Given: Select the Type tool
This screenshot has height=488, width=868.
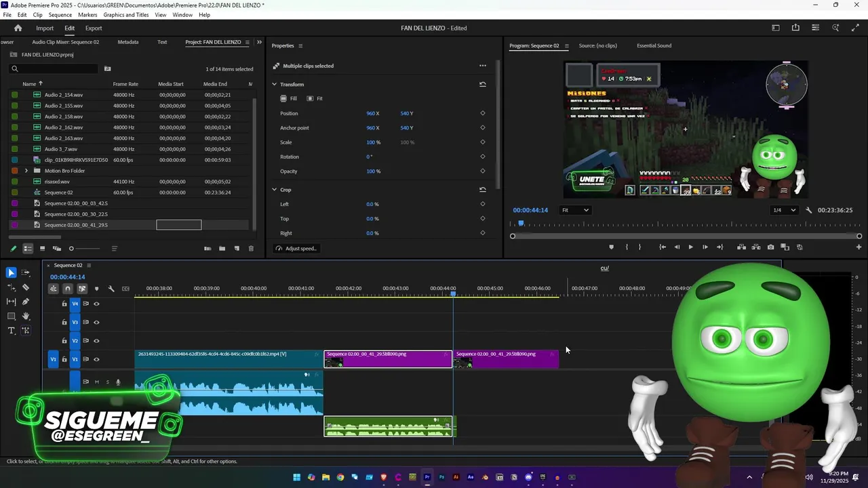Looking at the screenshot, I should point(11,331).
